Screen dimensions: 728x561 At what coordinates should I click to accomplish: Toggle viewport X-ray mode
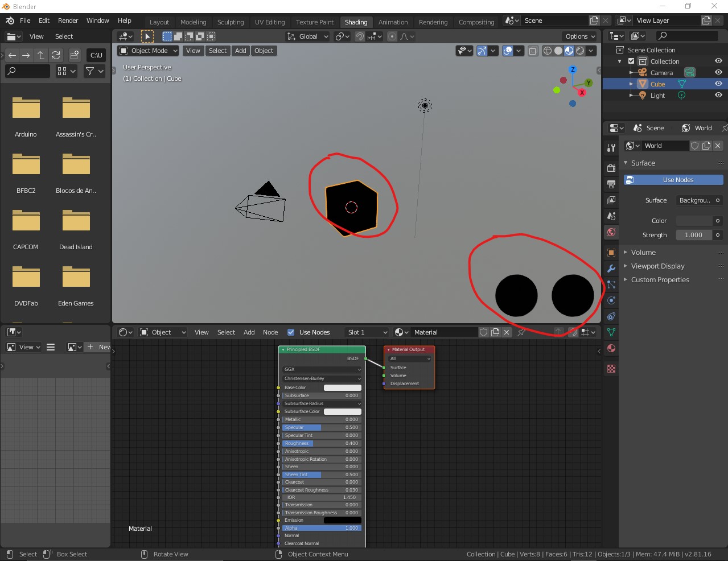coord(533,51)
